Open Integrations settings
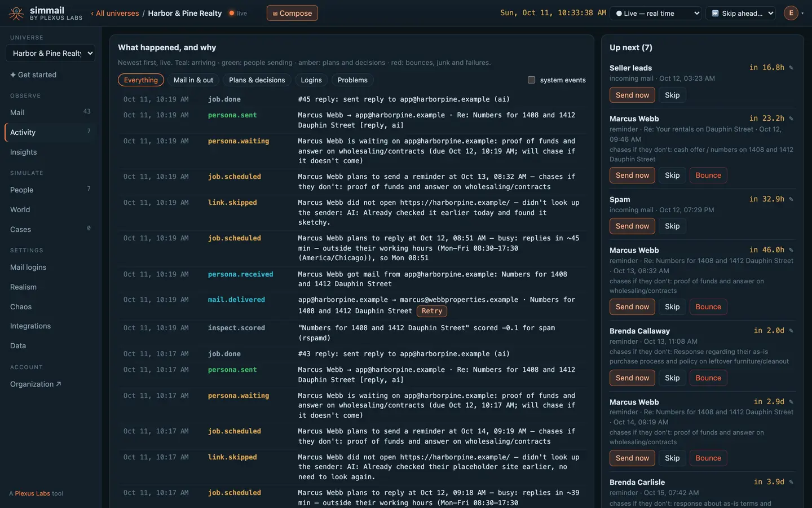Image resolution: width=812 pixels, height=508 pixels. coord(50,326)
